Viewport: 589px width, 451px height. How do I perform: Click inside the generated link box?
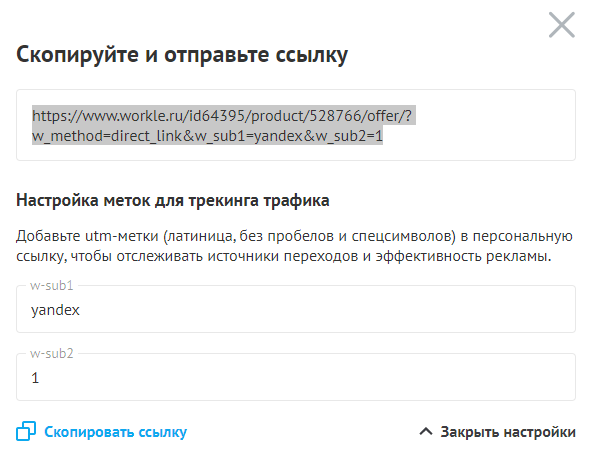pyautogui.click(x=296, y=125)
